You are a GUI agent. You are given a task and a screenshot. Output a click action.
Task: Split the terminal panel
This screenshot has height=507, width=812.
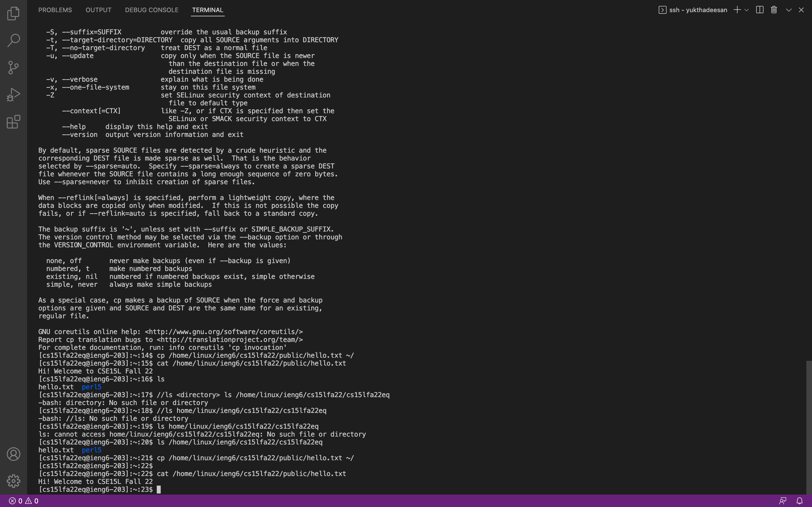(760, 10)
